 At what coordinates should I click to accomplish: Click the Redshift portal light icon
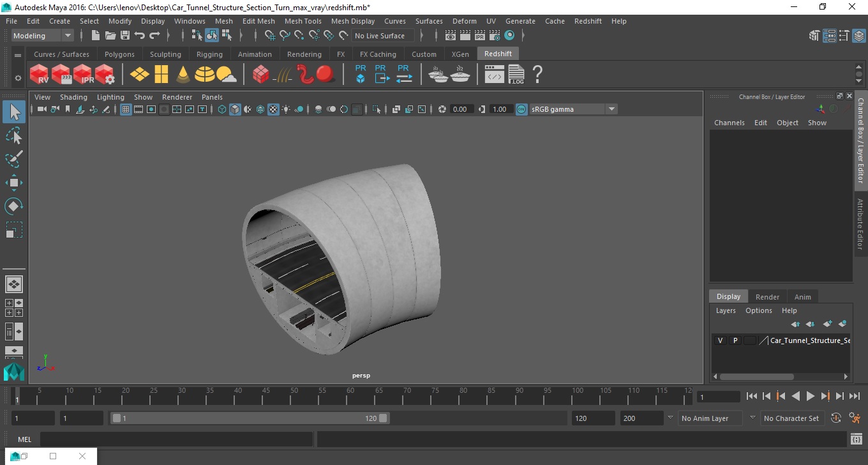(x=161, y=75)
